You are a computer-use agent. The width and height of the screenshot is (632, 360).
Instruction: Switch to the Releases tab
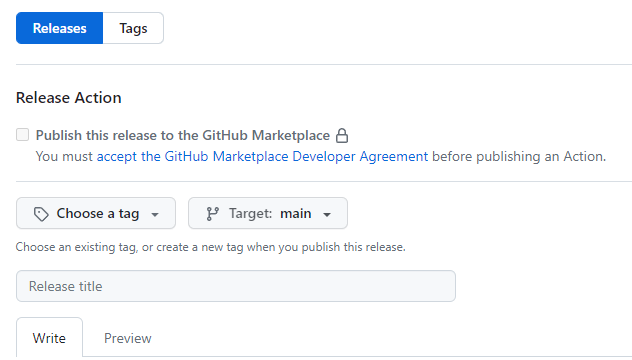[60, 28]
